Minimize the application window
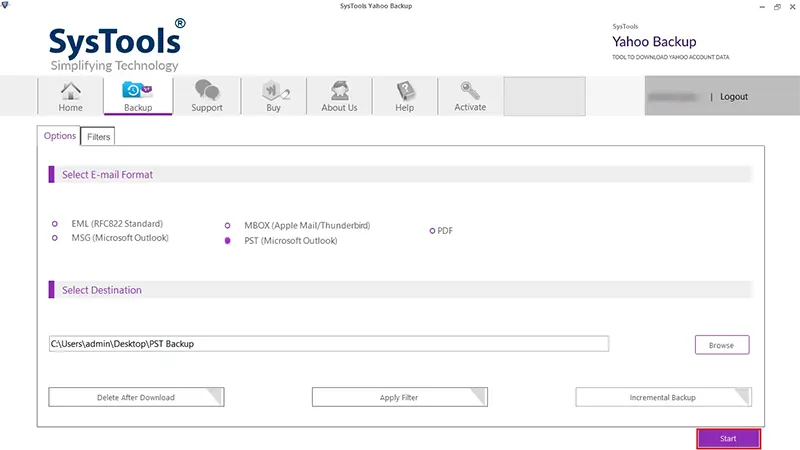The image size is (800, 450). coord(762,7)
